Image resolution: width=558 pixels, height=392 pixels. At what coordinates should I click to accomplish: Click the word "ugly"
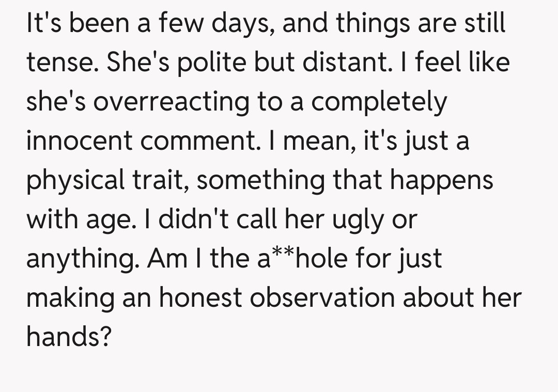353,219
